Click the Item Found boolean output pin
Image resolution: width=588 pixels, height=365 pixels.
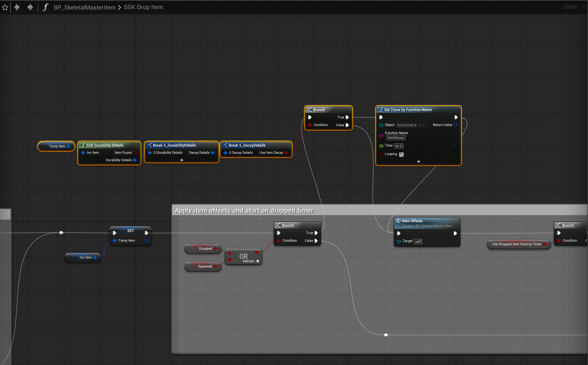tap(135, 153)
